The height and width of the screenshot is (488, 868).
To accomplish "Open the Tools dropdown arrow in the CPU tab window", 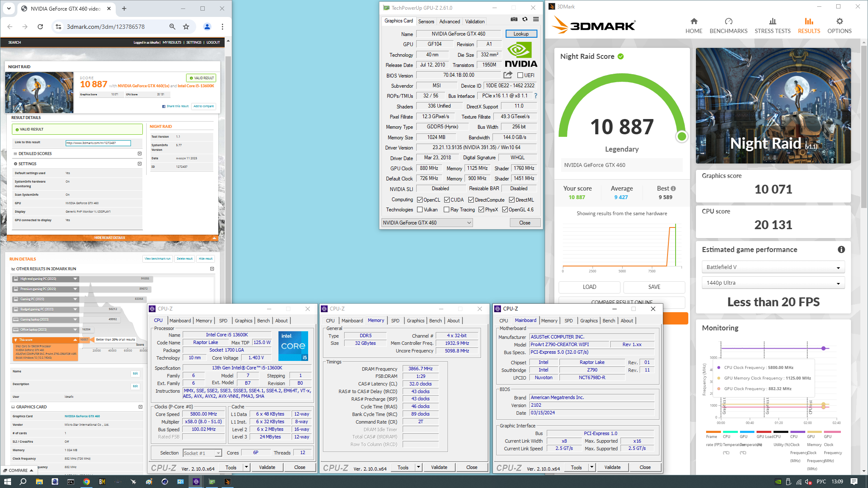I will point(246,467).
